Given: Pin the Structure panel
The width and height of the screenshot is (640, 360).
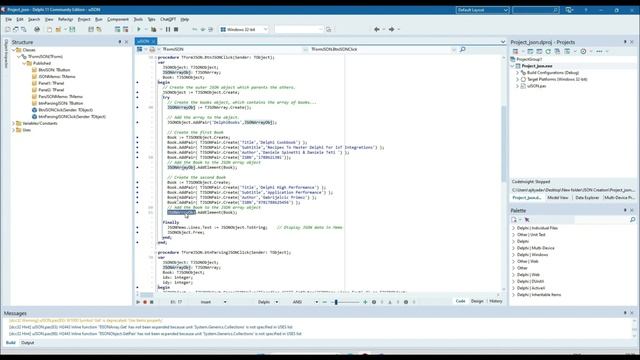Looking at the screenshot, I should point(120,42).
